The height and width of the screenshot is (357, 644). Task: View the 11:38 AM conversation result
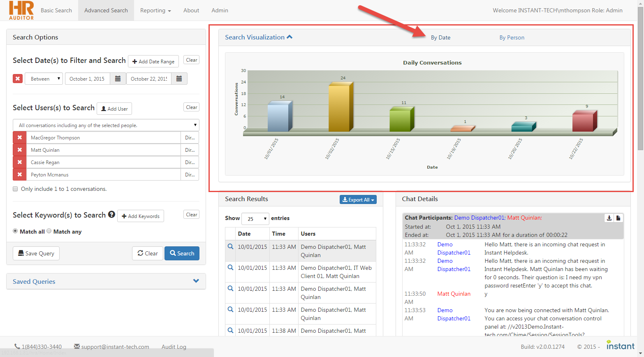point(230,331)
